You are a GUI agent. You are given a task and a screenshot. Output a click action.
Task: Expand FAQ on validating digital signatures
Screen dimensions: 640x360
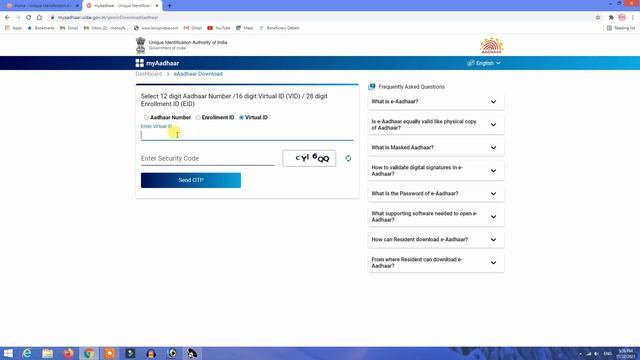coord(436,171)
